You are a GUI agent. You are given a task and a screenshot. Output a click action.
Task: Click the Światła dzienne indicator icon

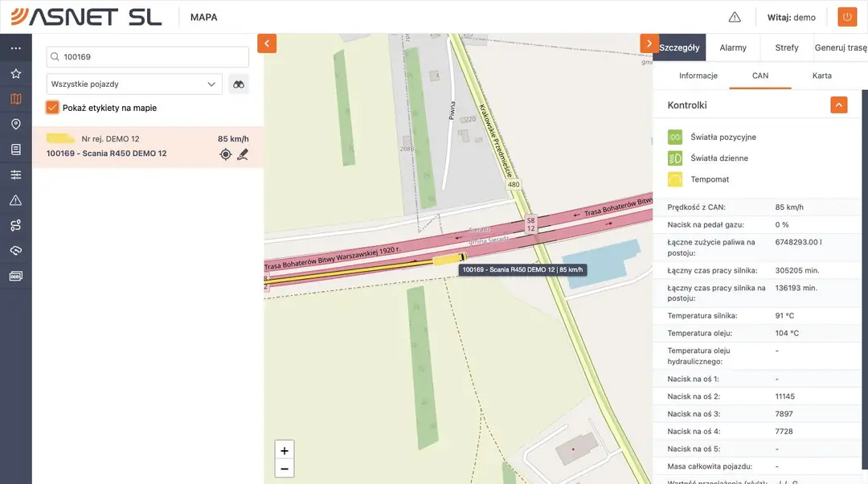(675, 158)
